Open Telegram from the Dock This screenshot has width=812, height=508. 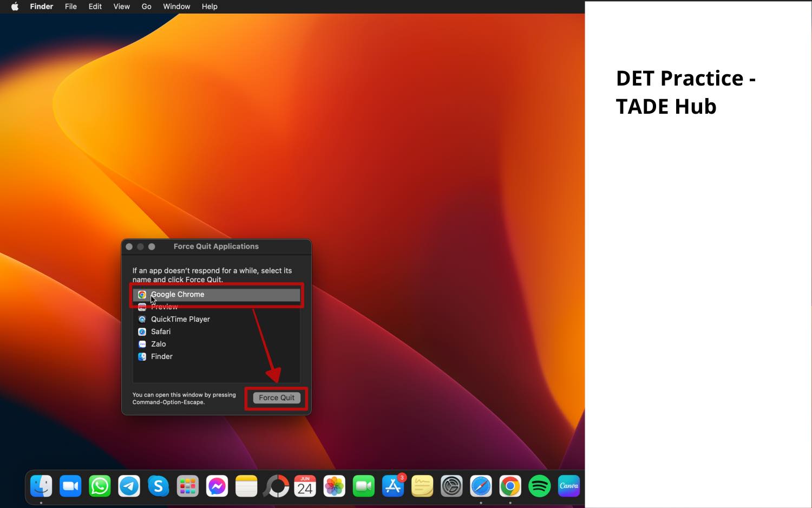[129, 486]
